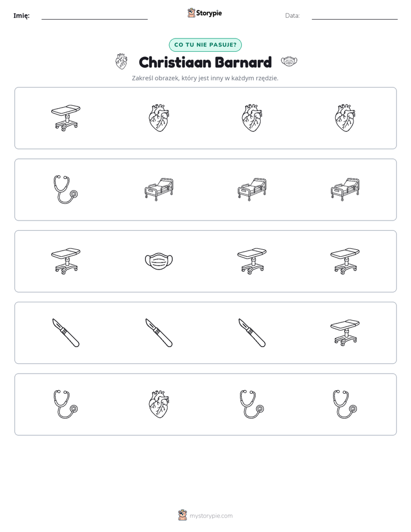
Task: Pick the operating table in the scalpel row
Action: click(x=345, y=333)
